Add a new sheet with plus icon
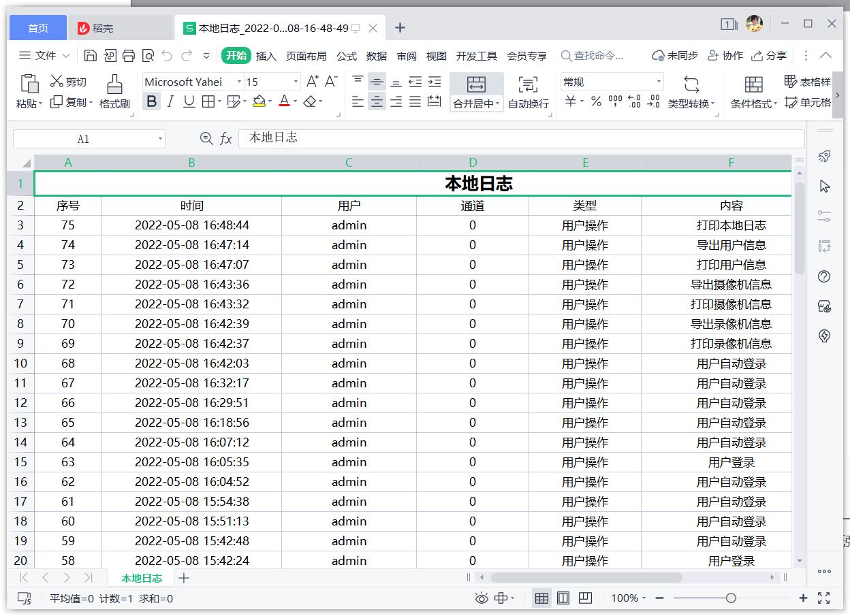Viewport: 850px width, 616px height. pos(183,578)
